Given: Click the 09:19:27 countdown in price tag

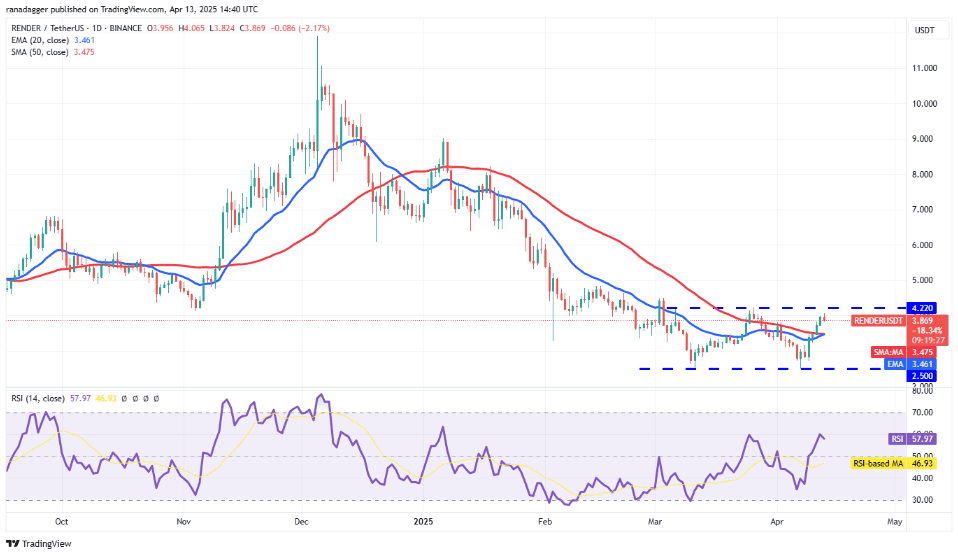Looking at the screenshot, I should [927, 340].
